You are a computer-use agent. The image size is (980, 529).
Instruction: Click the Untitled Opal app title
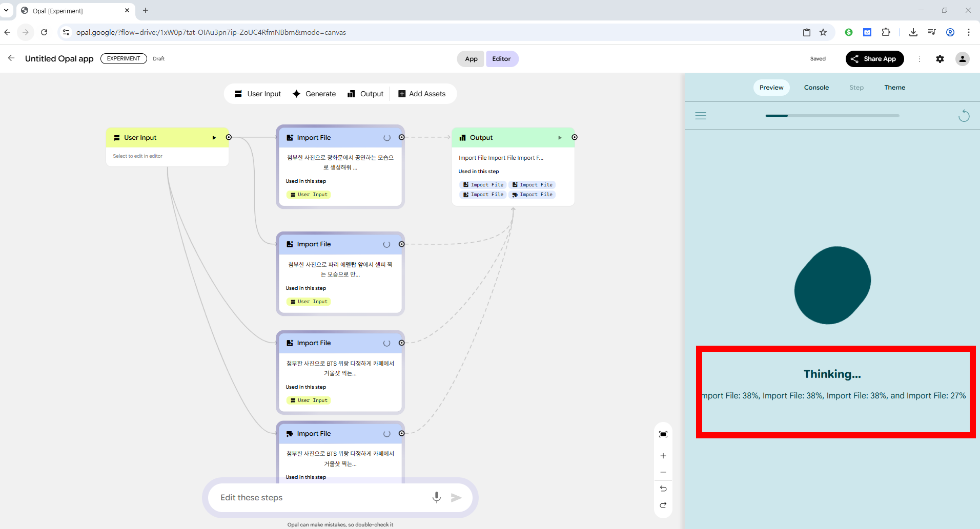click(59, 58)
